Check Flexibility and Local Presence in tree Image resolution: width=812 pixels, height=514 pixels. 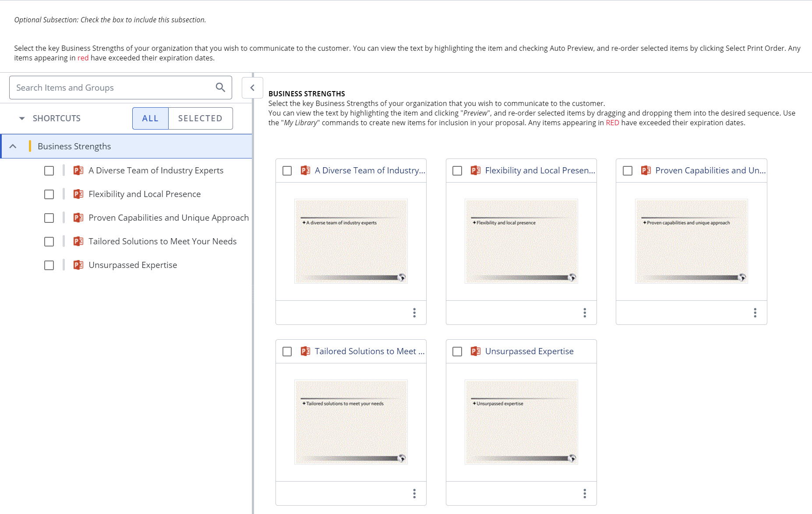pos(49,194)
